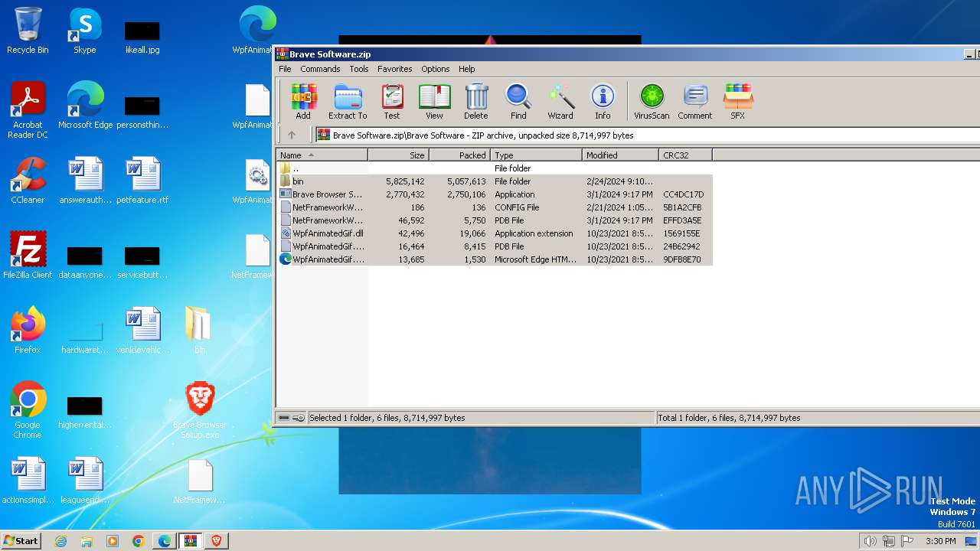
Task: Select WpfAnimatedGif Microsoft Edge HTML row
Action: tap(495, 259)
